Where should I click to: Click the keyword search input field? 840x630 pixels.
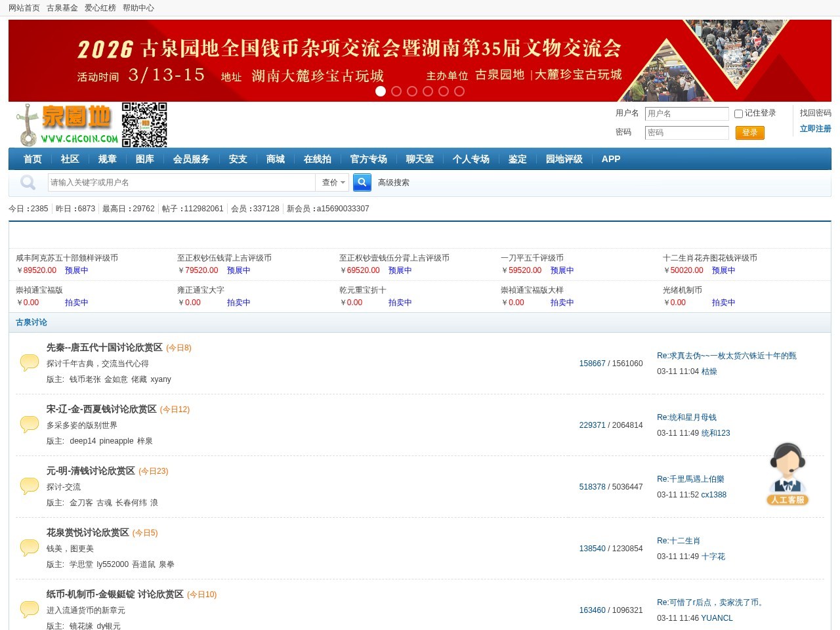click(x=181, y=182)
